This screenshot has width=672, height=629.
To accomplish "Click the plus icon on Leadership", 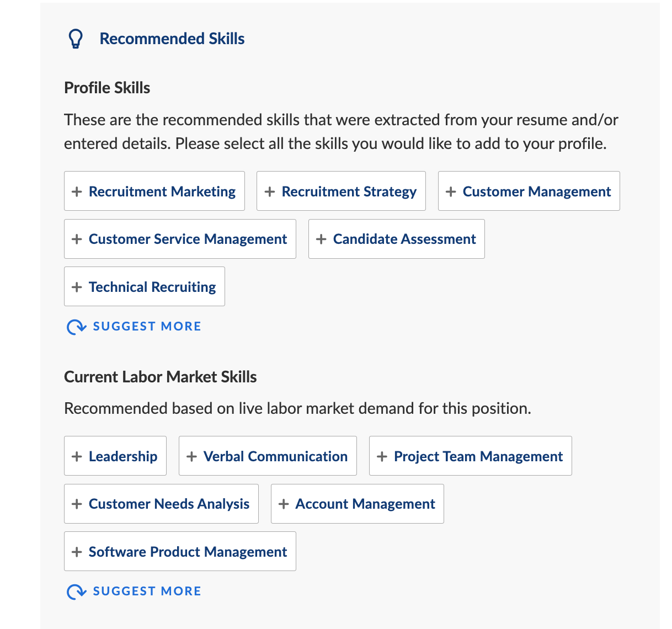I will [x=77, y=456].
